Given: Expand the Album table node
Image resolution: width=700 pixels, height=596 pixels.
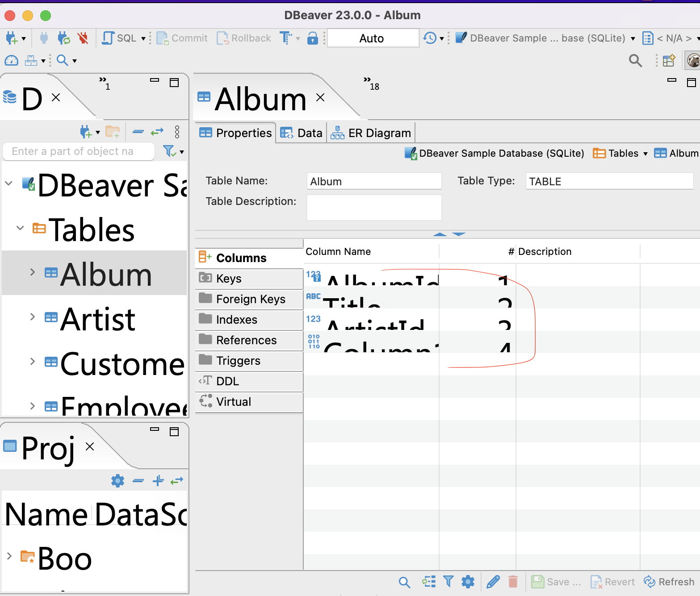Looking at the screenshot, I should click(32, 271).
